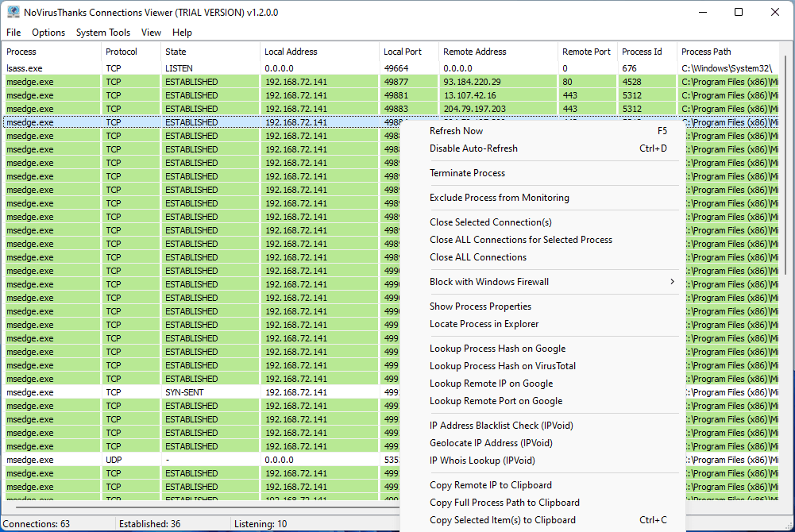Open the View menu
This screenshot has width=795, height=532.
click(151, 33)
